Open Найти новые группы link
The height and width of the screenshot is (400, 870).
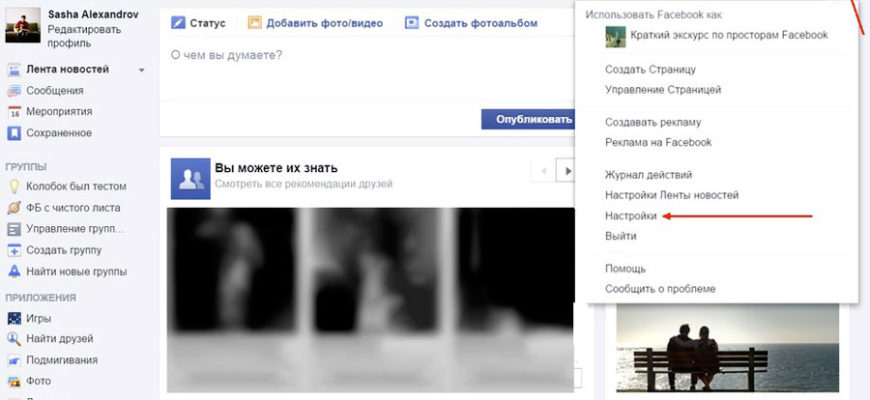[77, 272]
